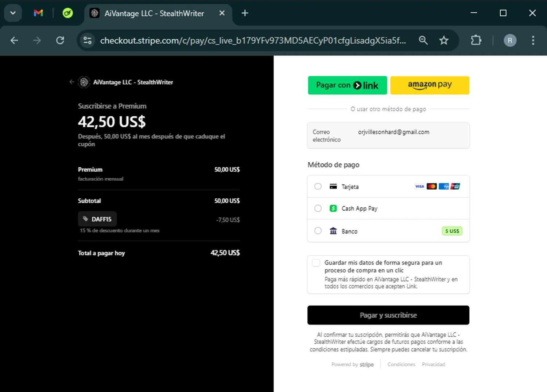Open the green pinned tab icon

tap(67, 13)
